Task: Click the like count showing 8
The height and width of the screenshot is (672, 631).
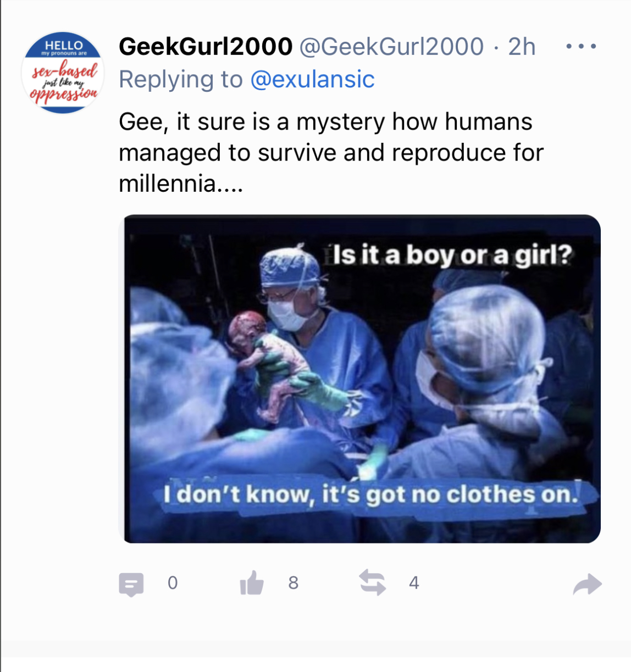Action: (x=294, y=583)
